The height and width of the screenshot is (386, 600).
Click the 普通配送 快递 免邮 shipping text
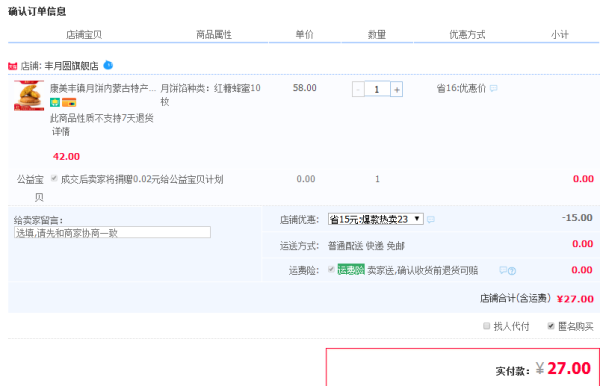[x=366, y=246]
